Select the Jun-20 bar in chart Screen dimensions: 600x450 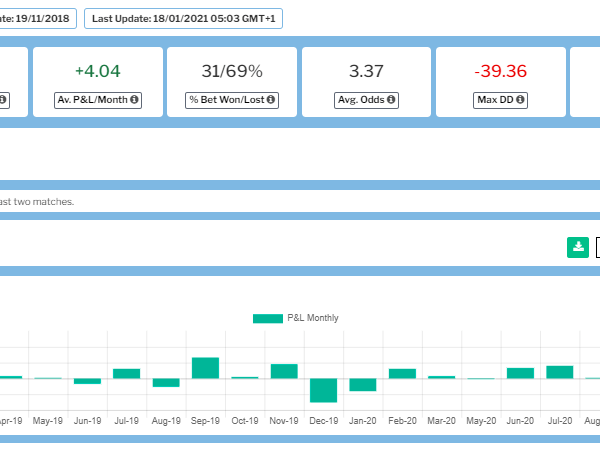(x=520, y=373)
